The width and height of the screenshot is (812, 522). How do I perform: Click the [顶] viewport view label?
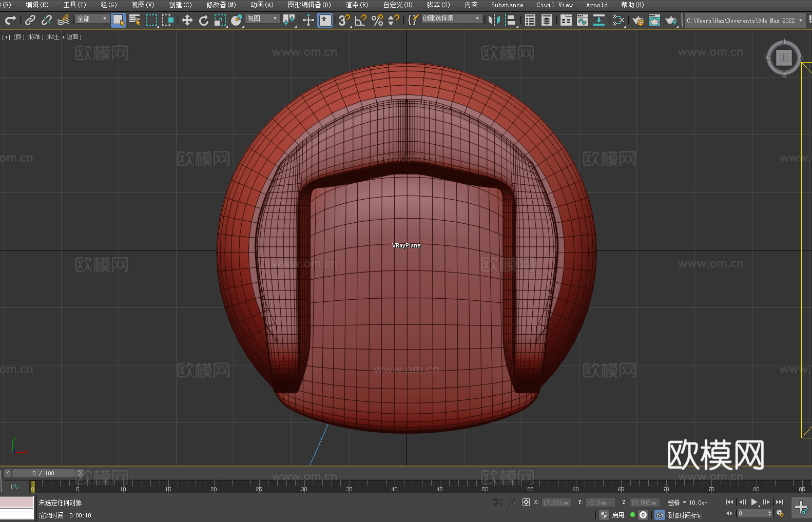pos(19,37)
